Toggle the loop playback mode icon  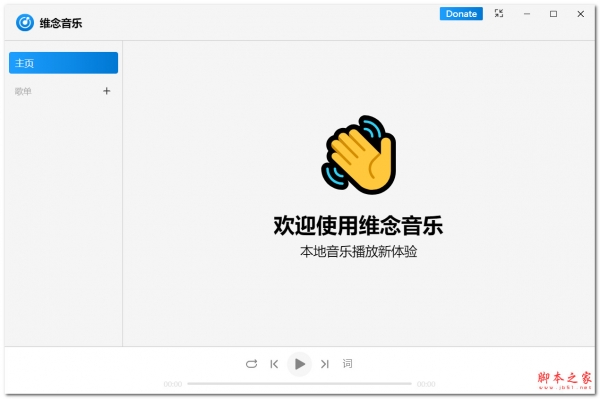tap(251, 364)
